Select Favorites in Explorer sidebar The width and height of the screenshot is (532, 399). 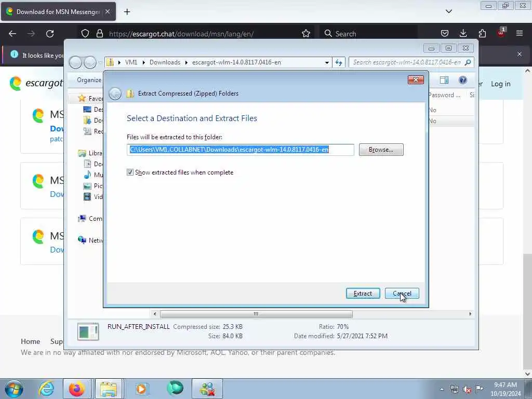90,98
